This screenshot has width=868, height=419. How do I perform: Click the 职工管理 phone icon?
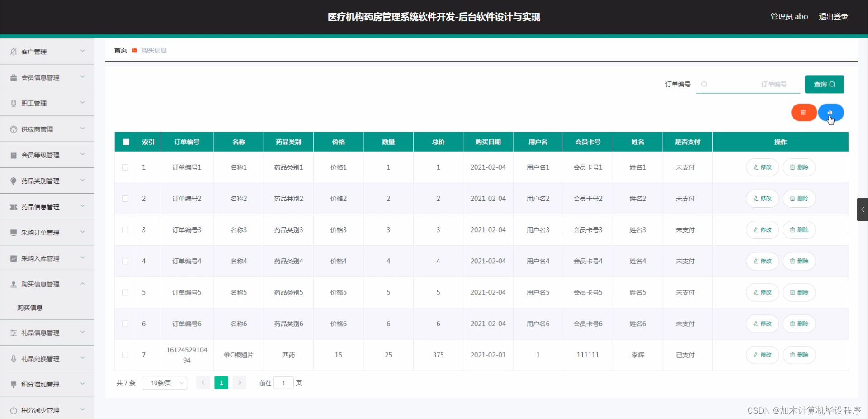13,103
